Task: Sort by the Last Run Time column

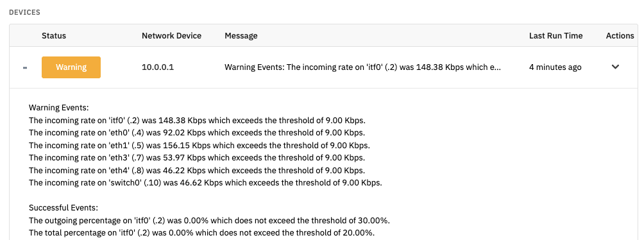Action: click(555, 36)
